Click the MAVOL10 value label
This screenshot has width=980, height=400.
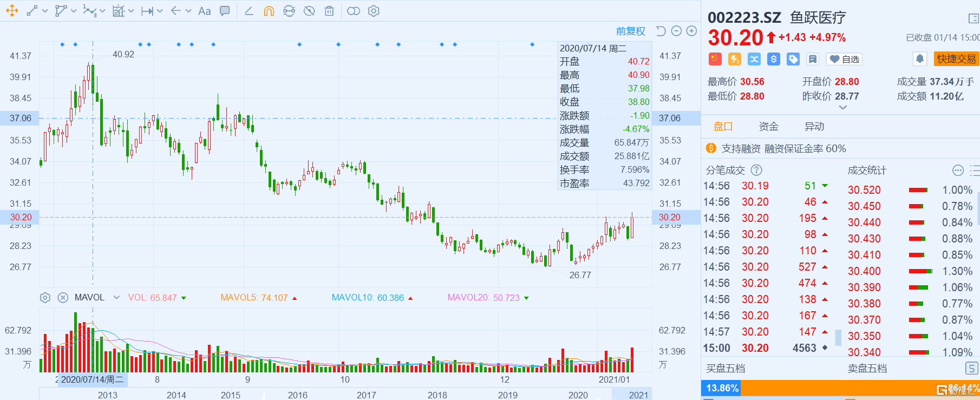pyautogui.click(x=368, y=298)
